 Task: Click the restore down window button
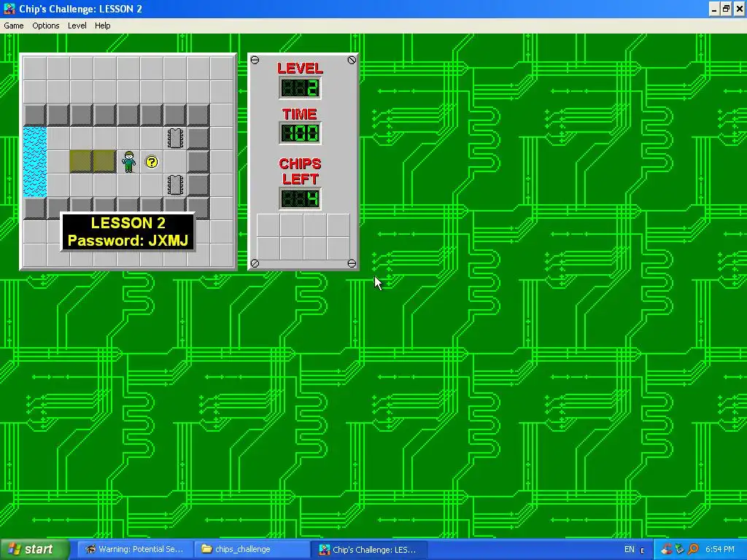point(726,9)
